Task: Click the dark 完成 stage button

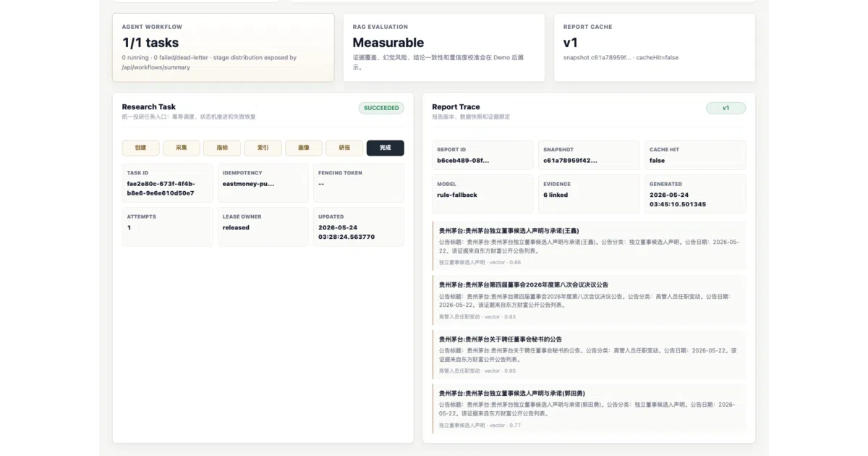Action: pyautogui.click(x=386, y=148)
